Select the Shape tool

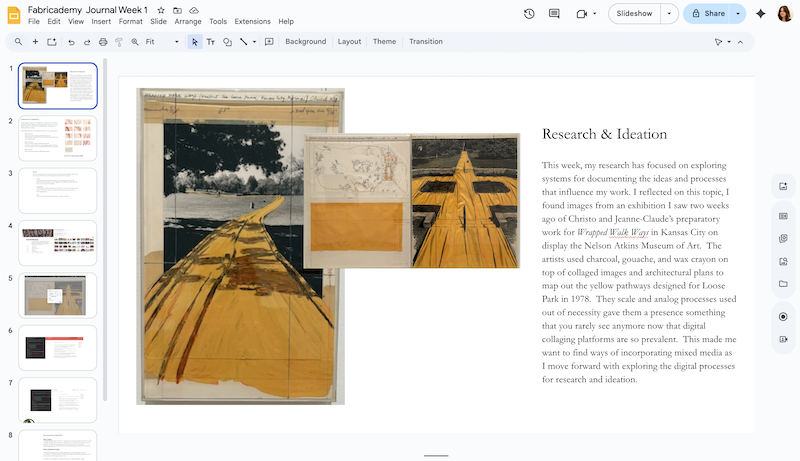click(227, 42)
